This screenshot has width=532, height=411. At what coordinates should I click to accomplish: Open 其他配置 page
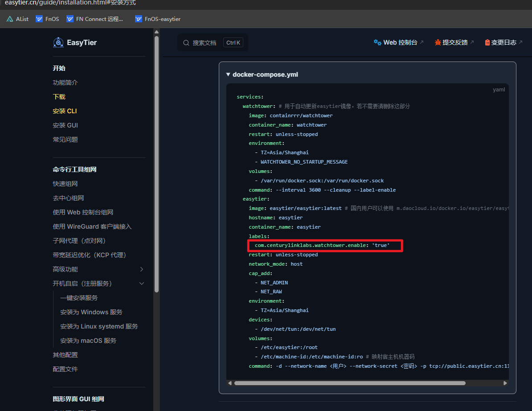[65, 355]
